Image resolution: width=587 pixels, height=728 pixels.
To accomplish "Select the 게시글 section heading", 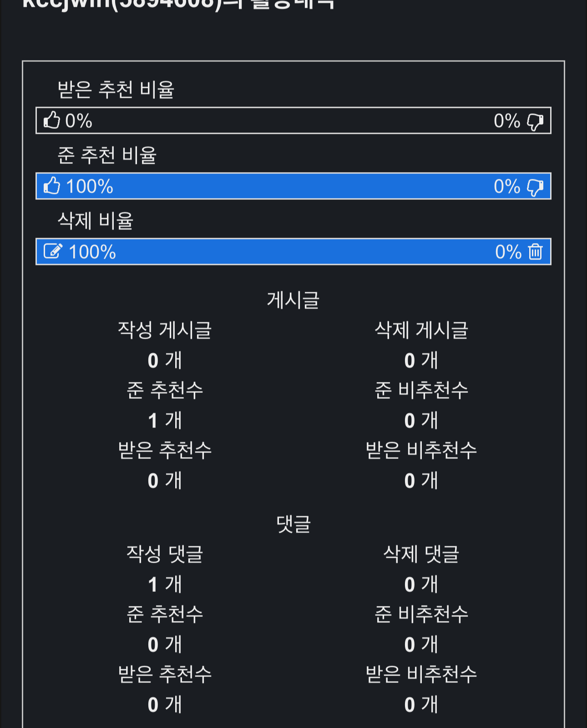I will 293,300.
